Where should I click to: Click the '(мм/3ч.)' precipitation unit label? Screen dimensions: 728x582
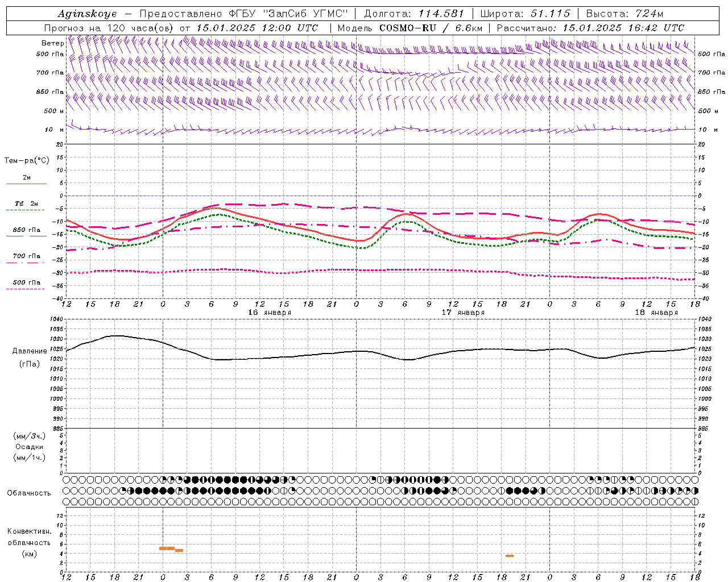pyautogui.click(x=30, y=436)
